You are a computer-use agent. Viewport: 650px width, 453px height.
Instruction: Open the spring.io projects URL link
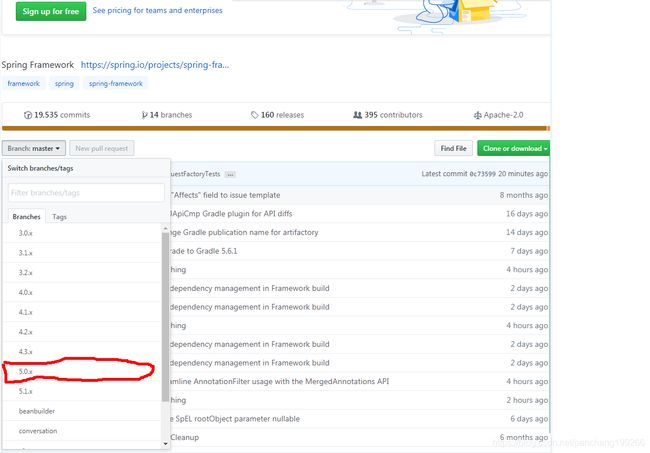click(155, 65)
